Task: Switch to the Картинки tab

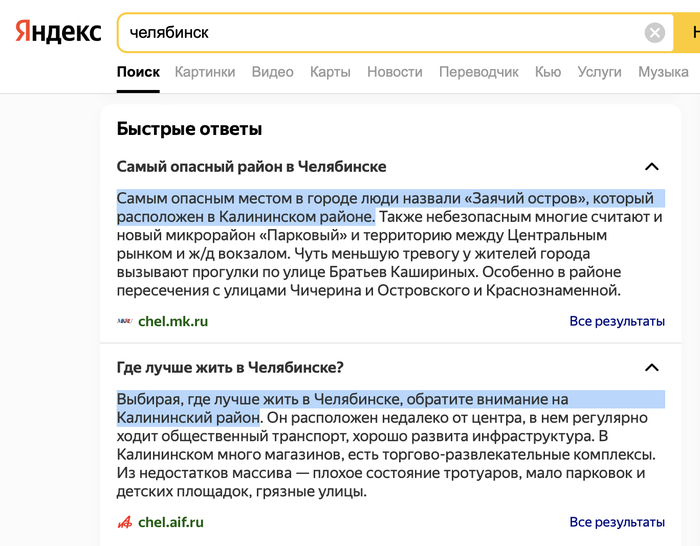Action: [x=205, y=72]
